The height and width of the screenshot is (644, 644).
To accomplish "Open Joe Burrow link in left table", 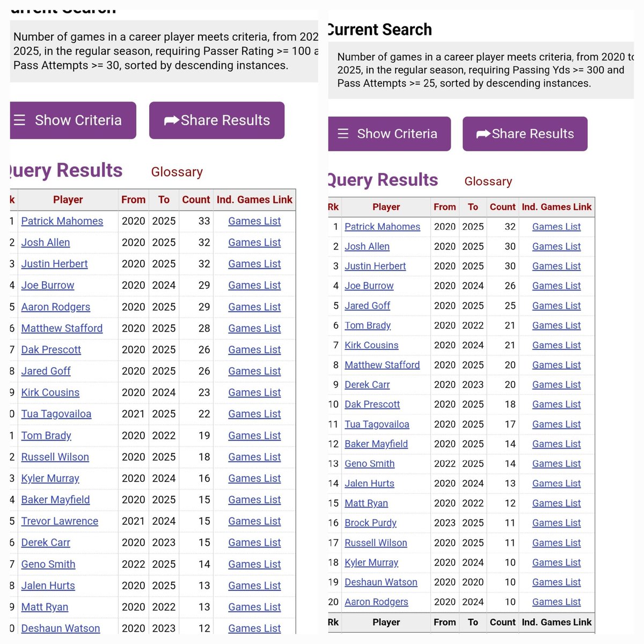I will 48,286.
